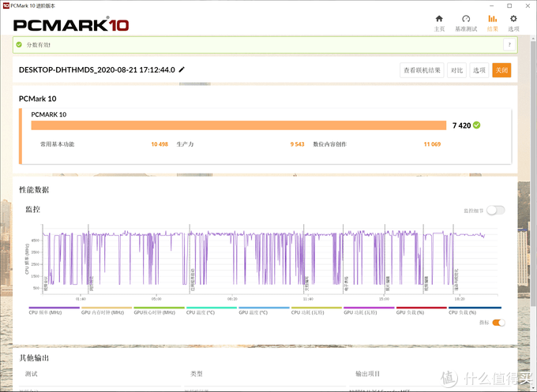The height and width of the screenshot is (392, 537).
Task: Click the 常用基本功能 score 10 498
Action: click(x=160, y=144)
